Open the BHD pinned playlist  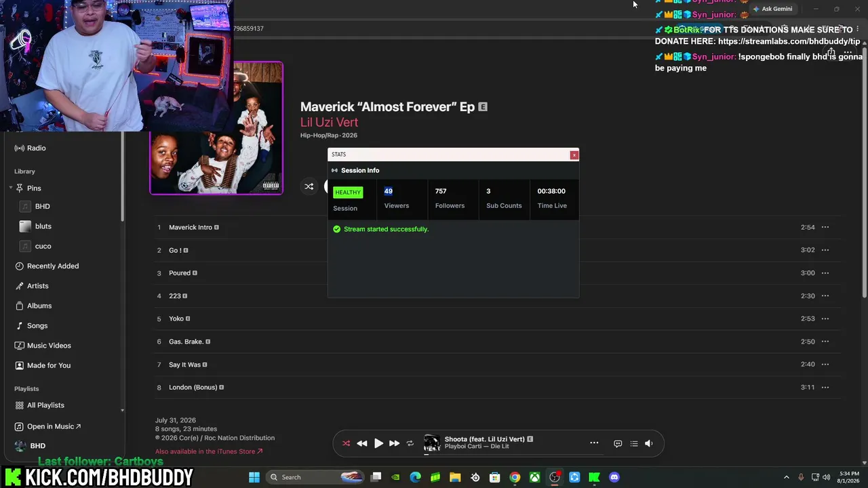pos(43,206)
